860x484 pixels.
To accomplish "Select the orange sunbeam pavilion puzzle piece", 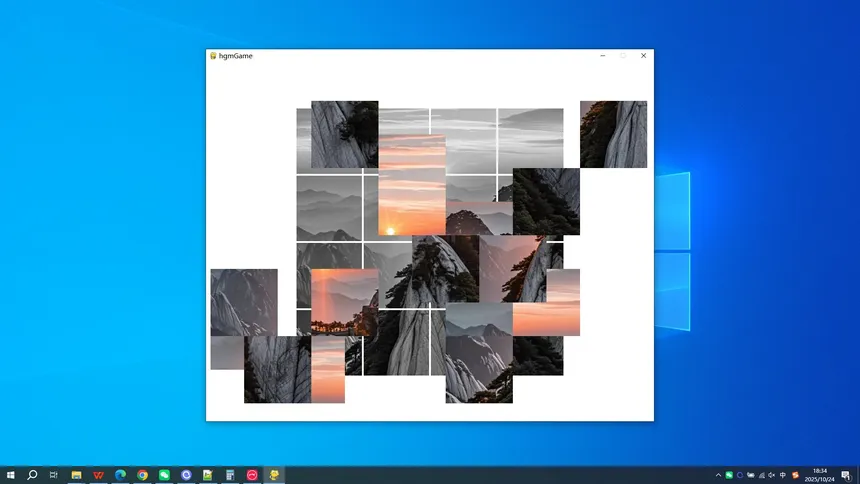I will tap(344, 301).
